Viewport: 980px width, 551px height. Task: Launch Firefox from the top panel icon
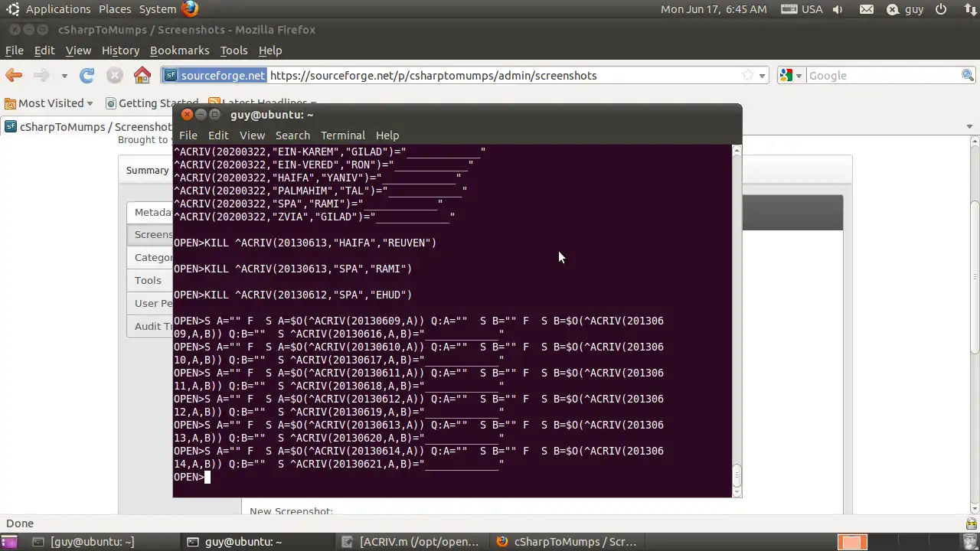click(x=190, y=9)
